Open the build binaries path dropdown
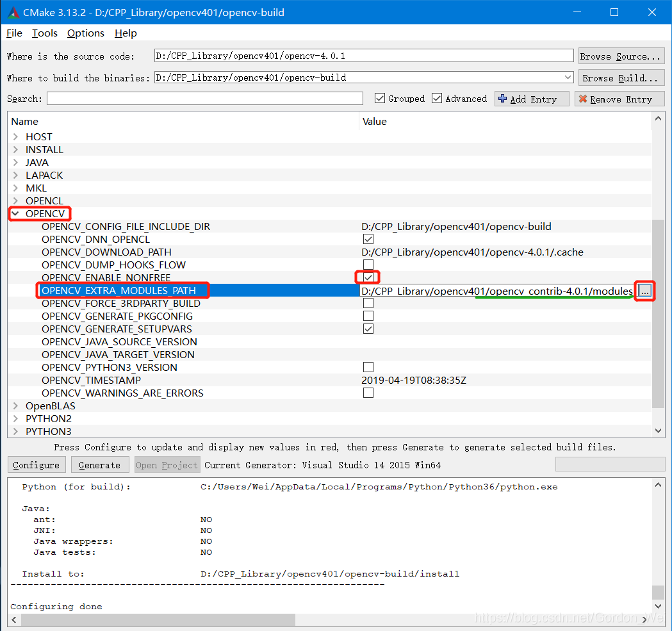 point(569,77)
